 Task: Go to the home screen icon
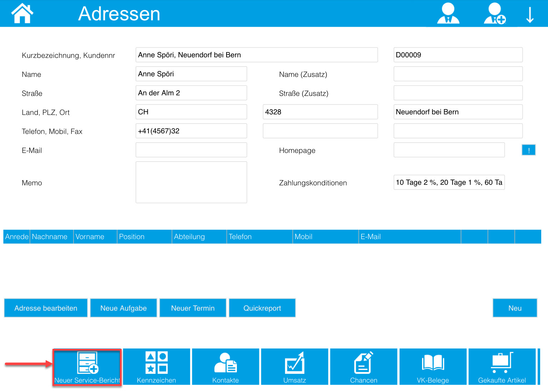[x=22, y=13]
